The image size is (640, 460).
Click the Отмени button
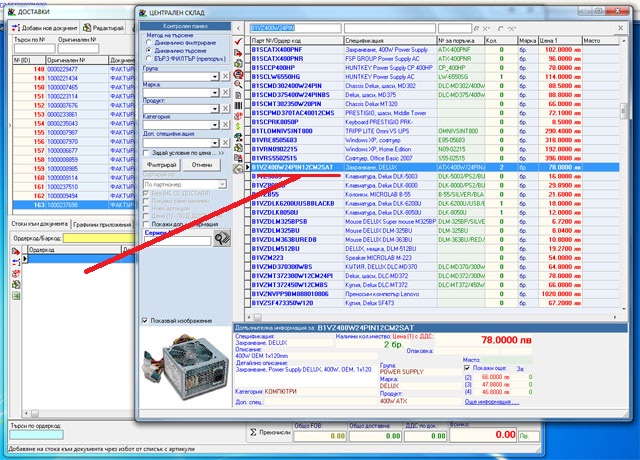click(202, 165)
